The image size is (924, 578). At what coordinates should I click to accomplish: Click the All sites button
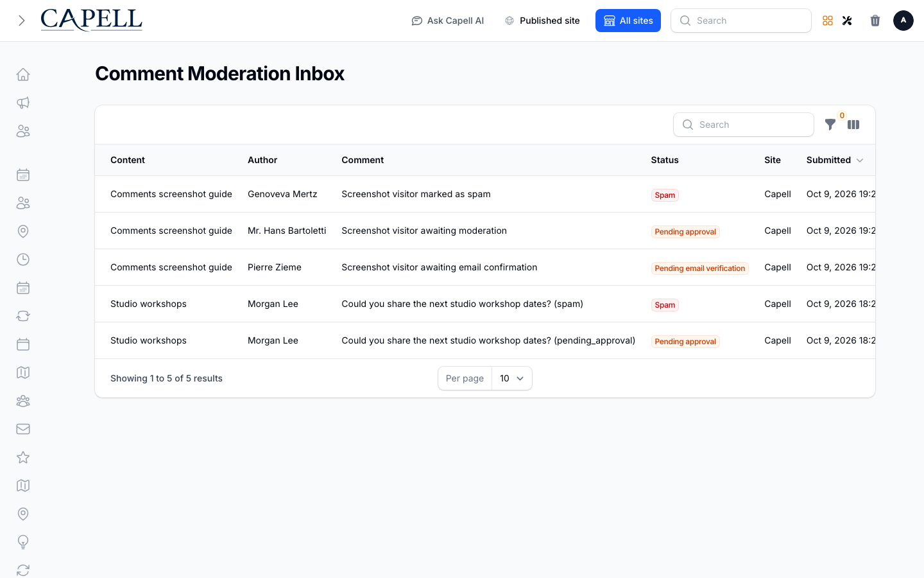(x=628, y=21)
